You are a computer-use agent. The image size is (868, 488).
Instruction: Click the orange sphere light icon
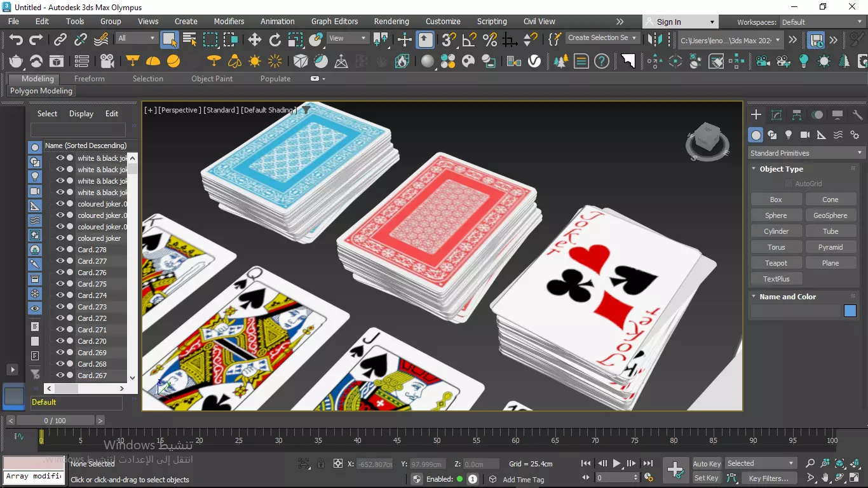click(x=173, y=62)
